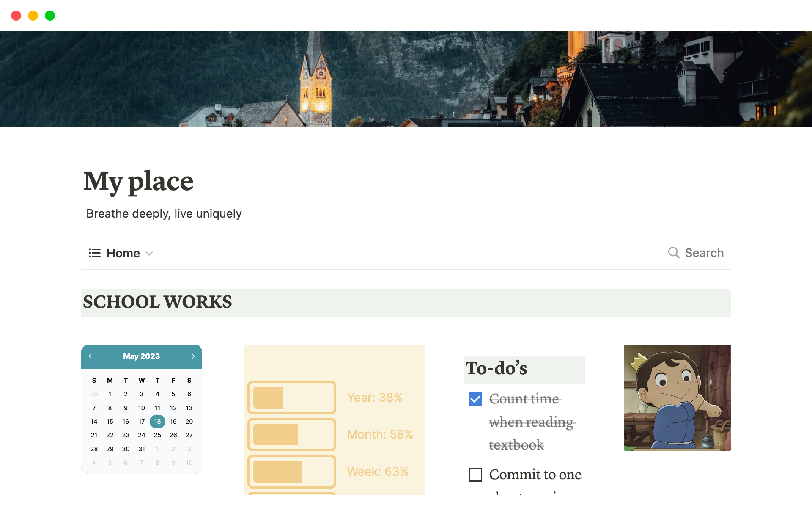Click the red traffic light button
The height and width of the screenshot is (508, 812).
16,15
